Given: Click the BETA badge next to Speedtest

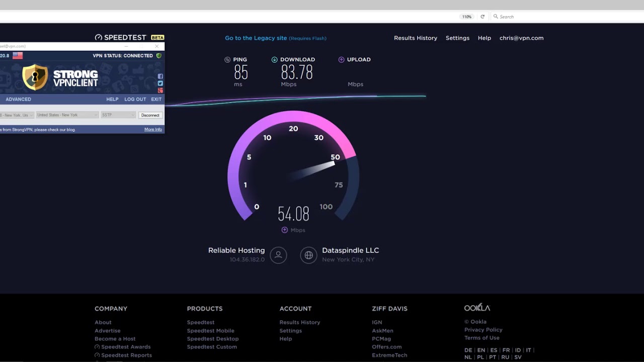Looking at the screenshot, I should click(x=157, y=38).
